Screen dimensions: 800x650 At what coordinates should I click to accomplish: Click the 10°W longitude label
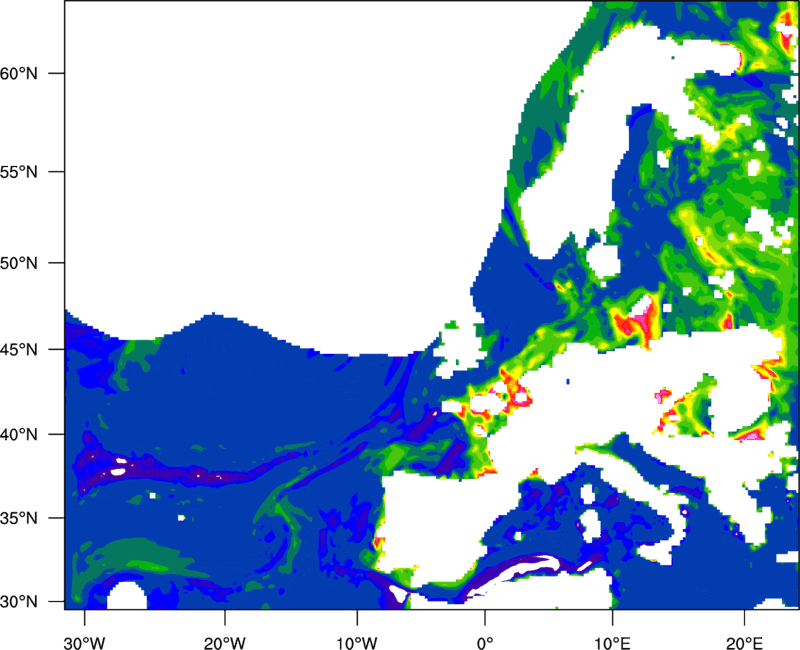tap(357, 643)
